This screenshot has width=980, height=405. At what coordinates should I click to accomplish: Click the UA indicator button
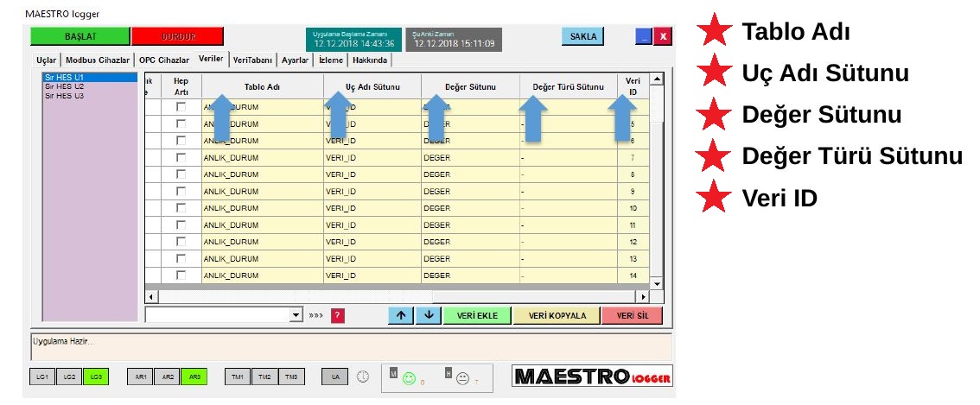pyautogui.click(x=335, y=377)
